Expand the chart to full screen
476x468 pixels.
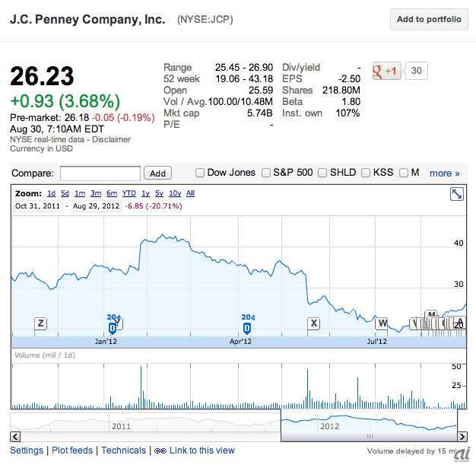pyautogui.click(x=457, y=194)
